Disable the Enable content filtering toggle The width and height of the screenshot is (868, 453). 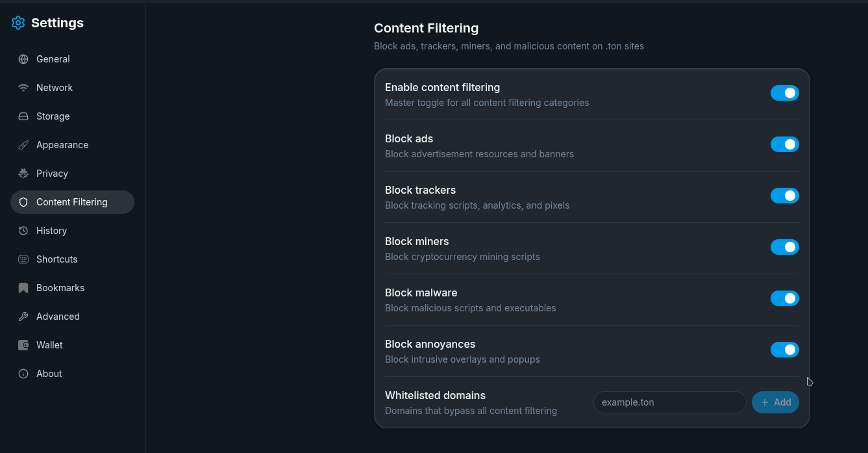784,93
